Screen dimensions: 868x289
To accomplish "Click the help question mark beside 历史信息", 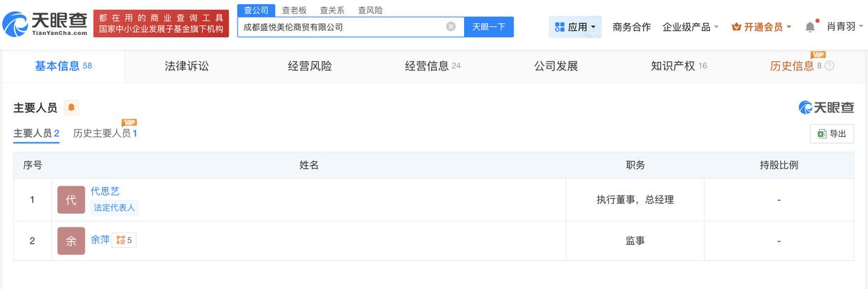I will 830,66.
